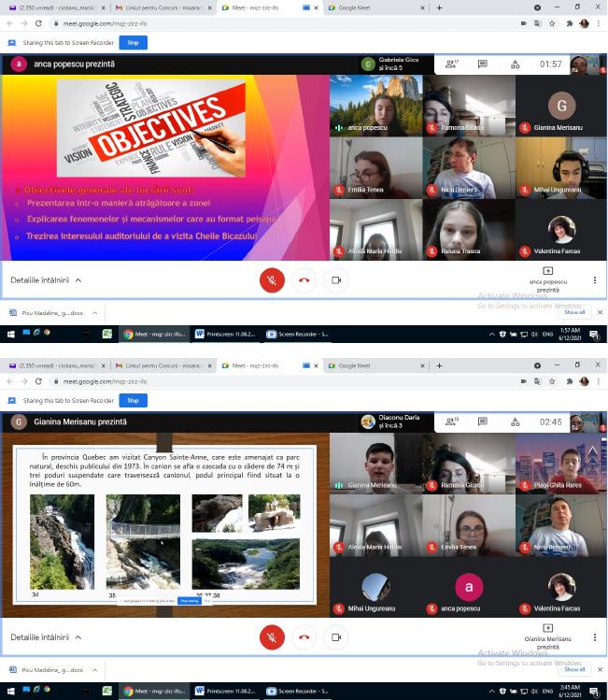The height and width of the screenshot is (700, 608).
Task: Click 'Gianina Merisanu prezintă' presenting button at bottom
Action: click(x=548, y=637)
